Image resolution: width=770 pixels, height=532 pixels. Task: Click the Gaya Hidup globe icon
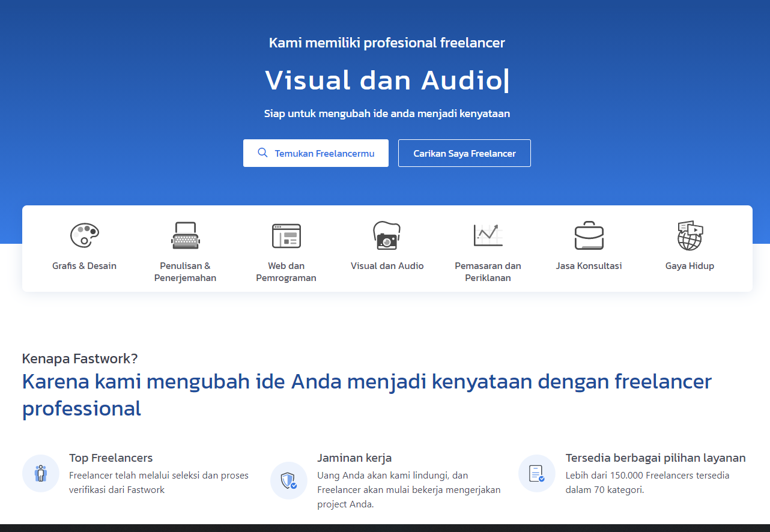690,235
